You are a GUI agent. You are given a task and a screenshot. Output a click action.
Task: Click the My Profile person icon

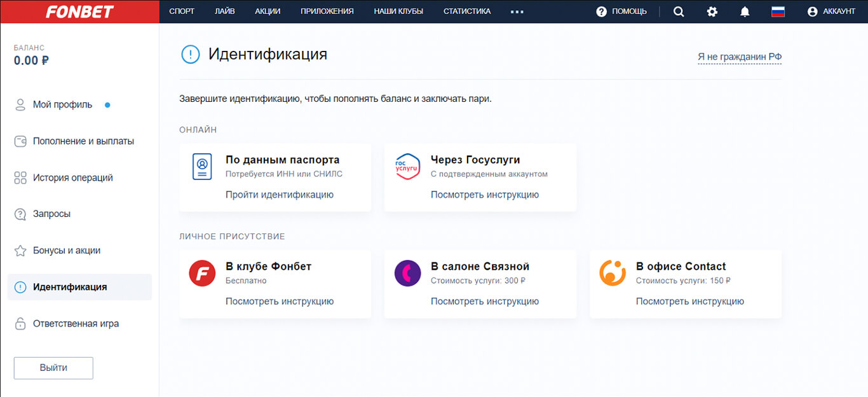20,105
